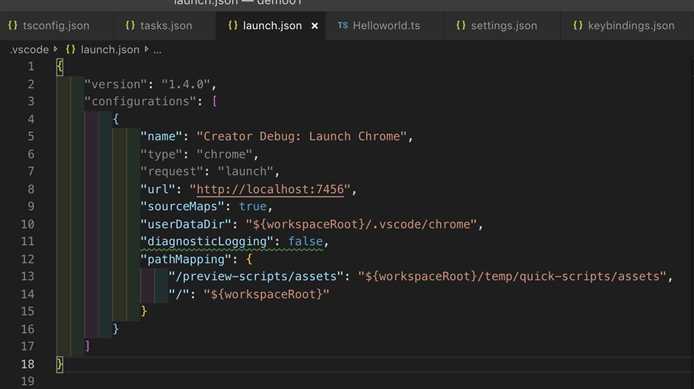Click the opening brace on line 1
The width and height of the screenshot is (694, 389).
[60, 67]
